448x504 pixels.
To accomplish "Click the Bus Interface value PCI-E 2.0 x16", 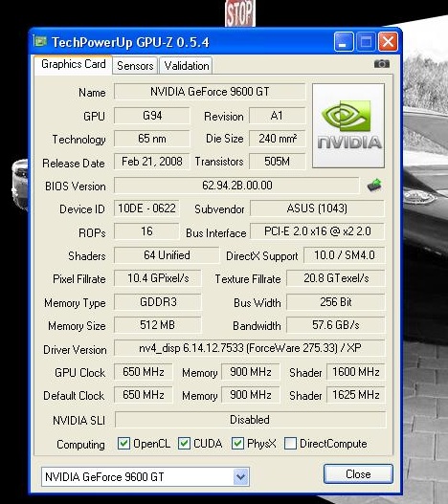I will (317, 231).
